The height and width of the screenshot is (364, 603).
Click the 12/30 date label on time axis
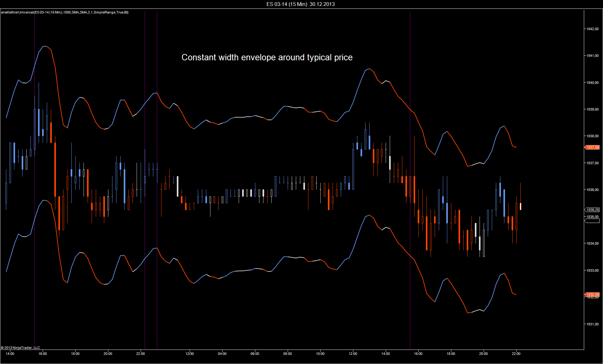point(189,354)
